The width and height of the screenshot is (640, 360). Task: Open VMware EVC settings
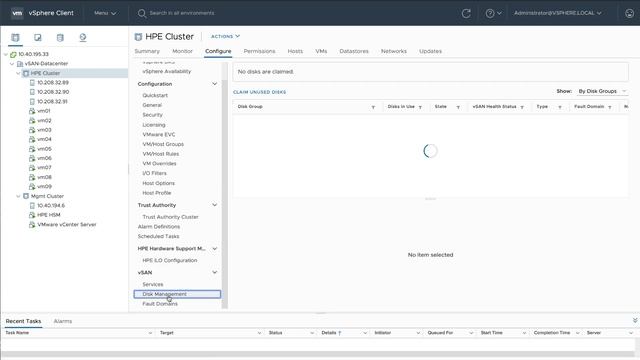[158, 134]
